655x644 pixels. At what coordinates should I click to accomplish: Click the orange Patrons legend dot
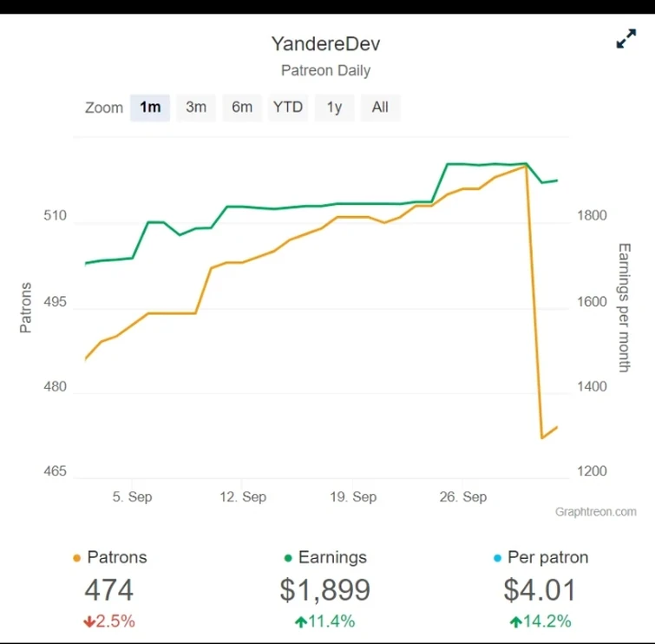click(78, 558)
